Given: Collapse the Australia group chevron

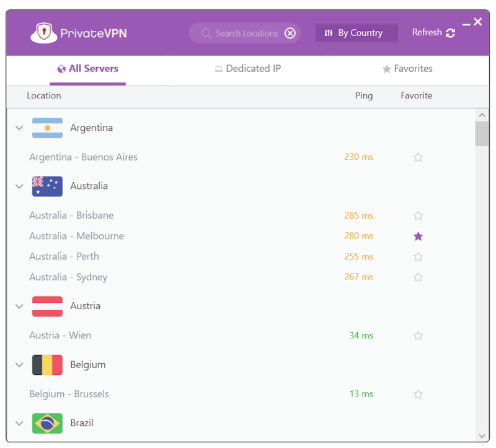Looking at the screenshot, I should [20, 187].
